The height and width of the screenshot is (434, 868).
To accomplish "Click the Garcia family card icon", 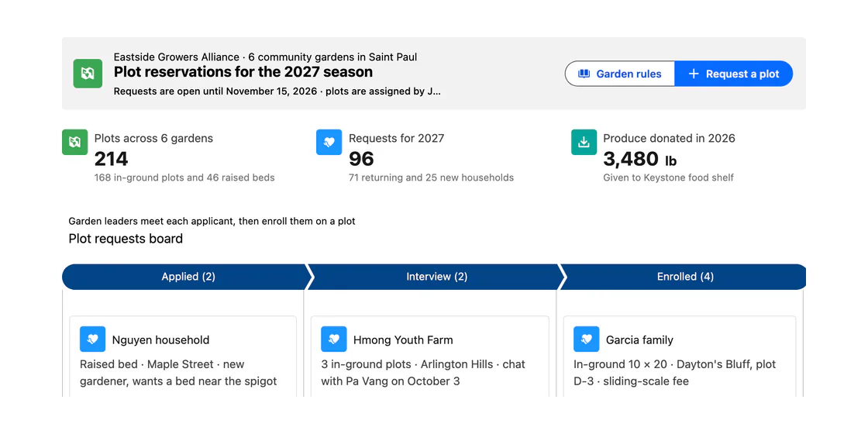I will click(587, 339).
